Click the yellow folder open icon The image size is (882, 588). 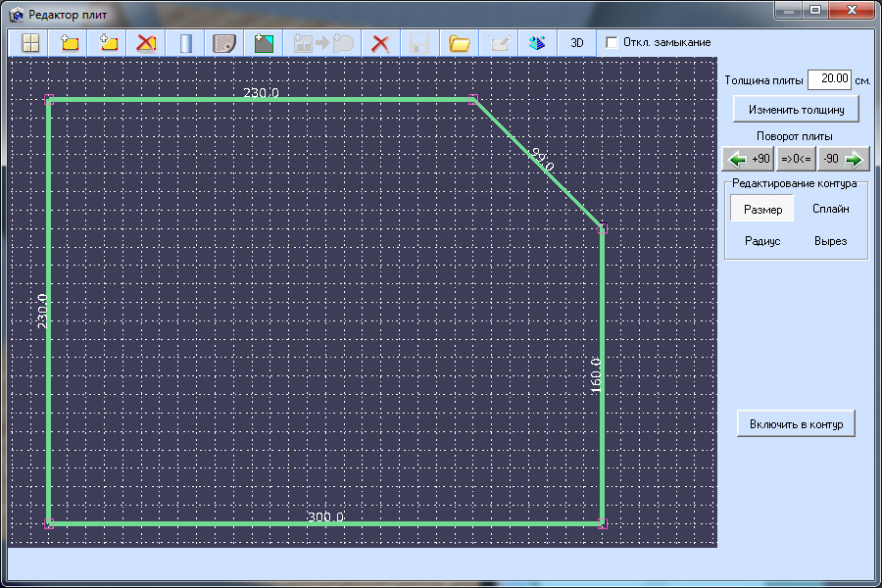pyautogui.click(x=459, y=43)
